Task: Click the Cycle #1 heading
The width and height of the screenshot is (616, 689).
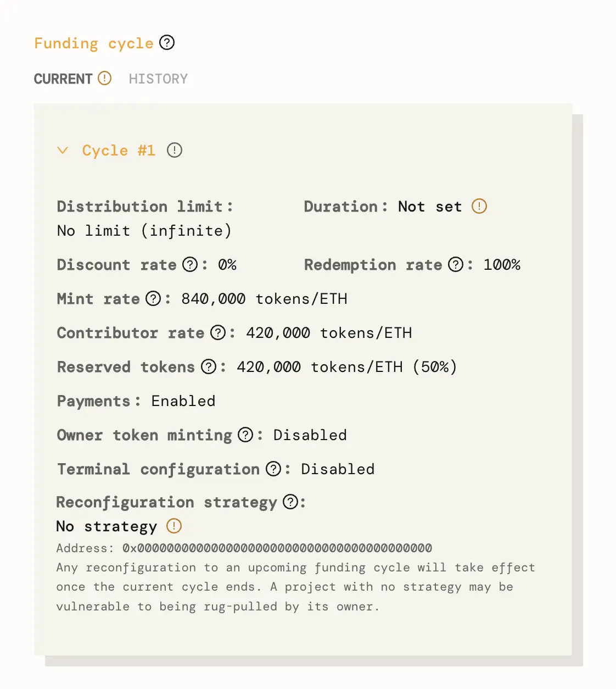Action: (x=119, y=150)
